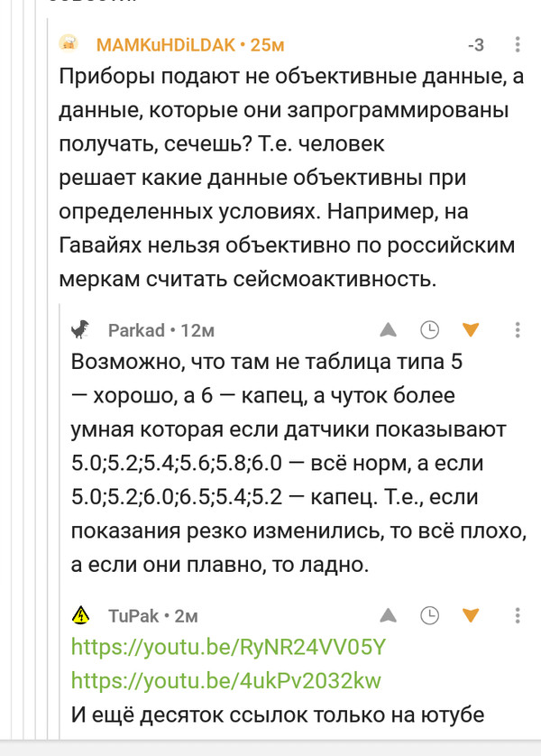The width and height of the screenshot is (541, 756).
Task: Click 25м timestamp on MAMKuHDiLDAK comment
Action: point(268,45)
